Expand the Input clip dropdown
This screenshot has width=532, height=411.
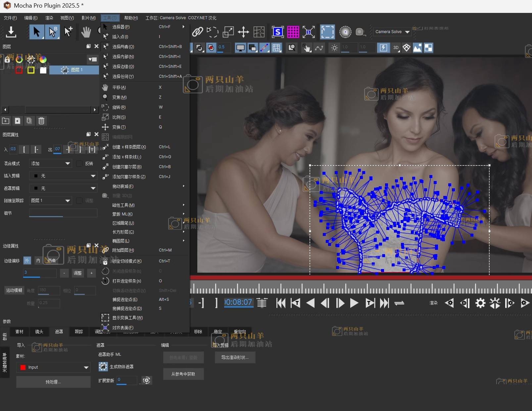click(54, 367)
